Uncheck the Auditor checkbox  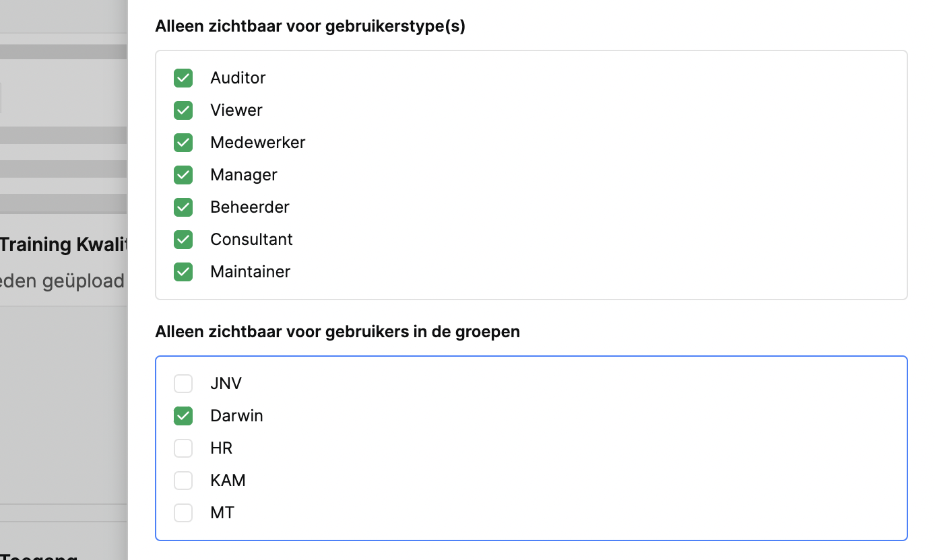[x=183, y=78]
